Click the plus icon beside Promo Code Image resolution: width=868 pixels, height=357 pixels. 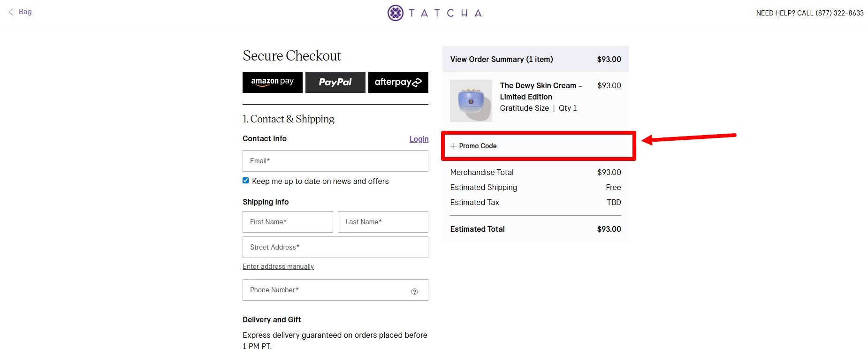coord(453,146)
